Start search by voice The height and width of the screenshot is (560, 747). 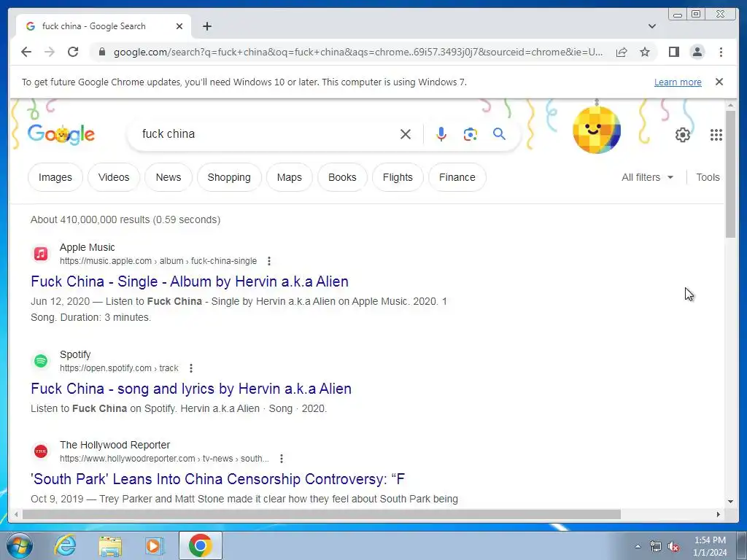[441, 134]
